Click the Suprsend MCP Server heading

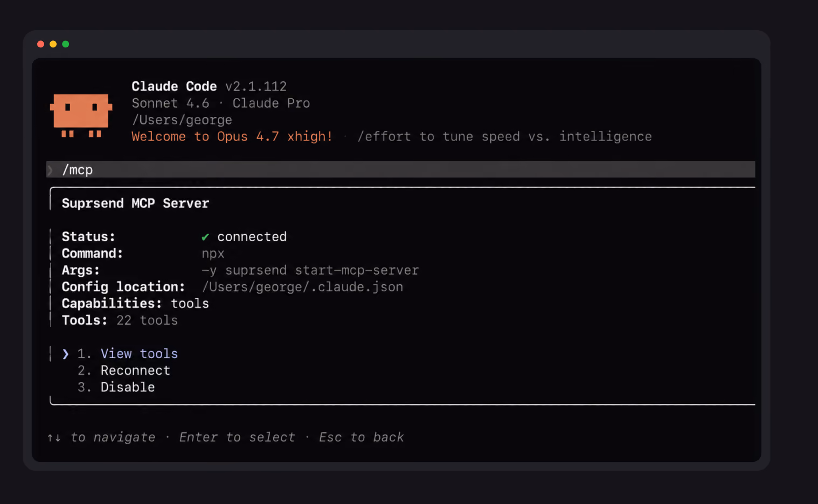[135, 204]
